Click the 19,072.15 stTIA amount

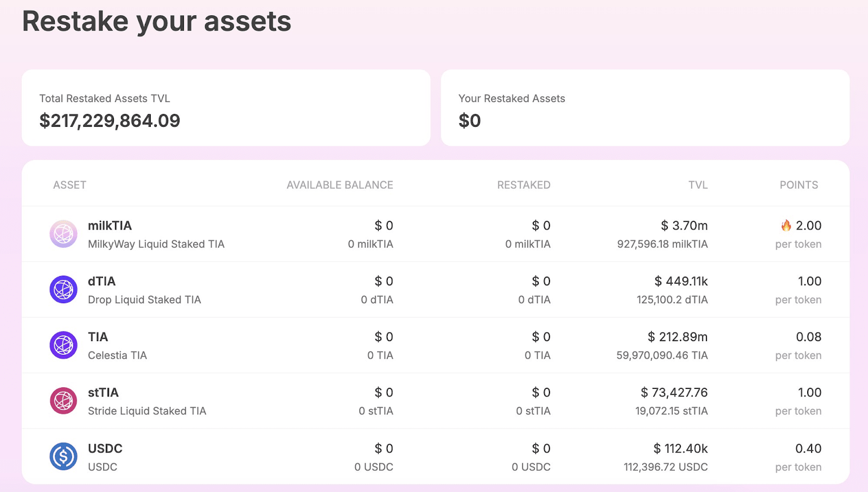(x=672, y=411)
